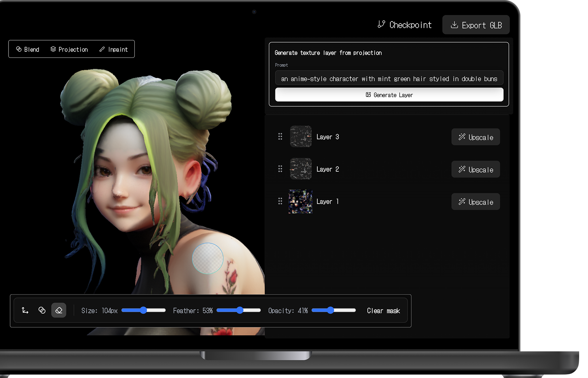This screenshot has height=378, width=588.
Task: Click the Checkpoint branch icon
Action: (381, 24)
